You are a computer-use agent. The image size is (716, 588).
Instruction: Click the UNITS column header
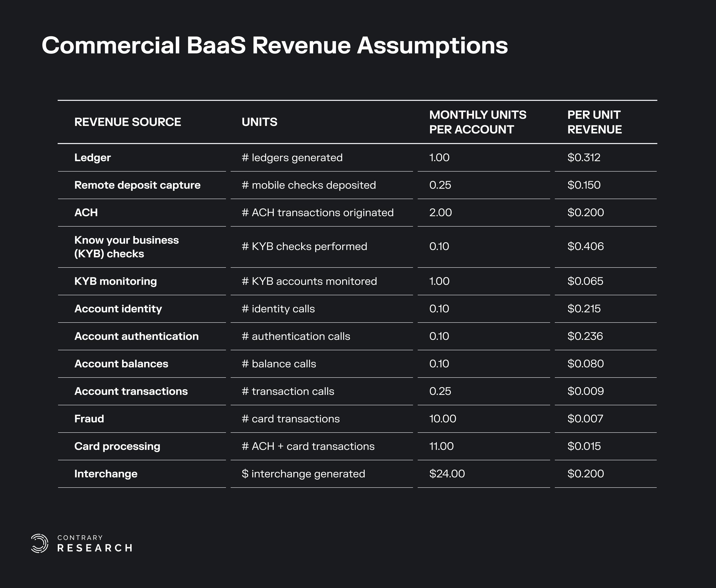259,122
